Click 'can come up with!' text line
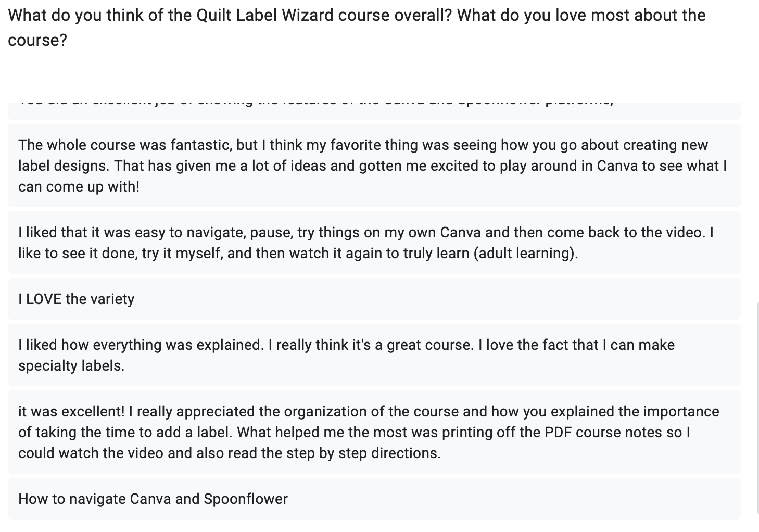Viewport: 759px width, 532px height. 79,186
